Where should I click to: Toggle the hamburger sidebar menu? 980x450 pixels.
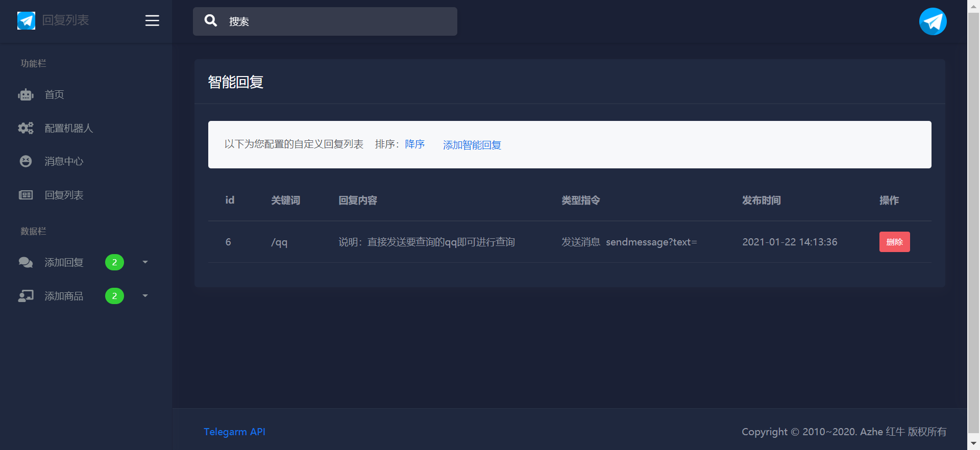(x=152, y=20)
